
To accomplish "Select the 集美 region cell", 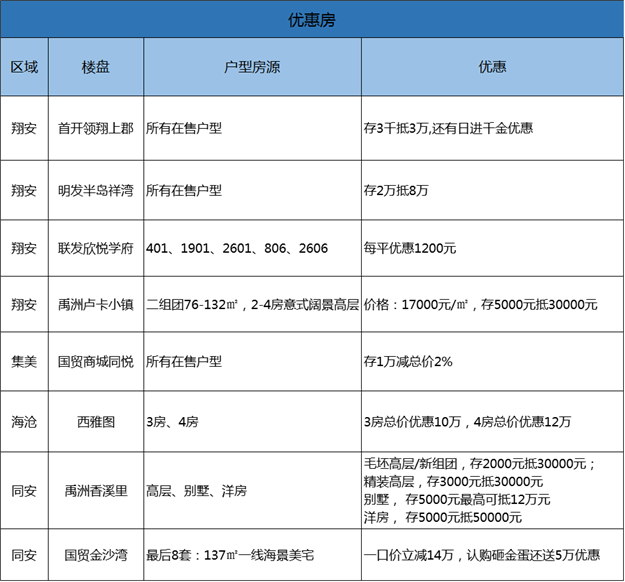I will pyautogui.click(x=24, y=361).
